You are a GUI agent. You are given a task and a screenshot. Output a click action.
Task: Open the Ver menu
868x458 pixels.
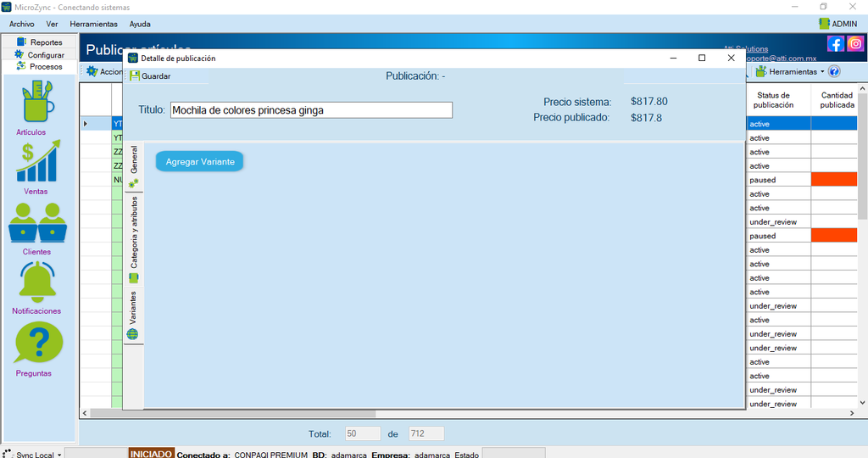click(52, 24)
